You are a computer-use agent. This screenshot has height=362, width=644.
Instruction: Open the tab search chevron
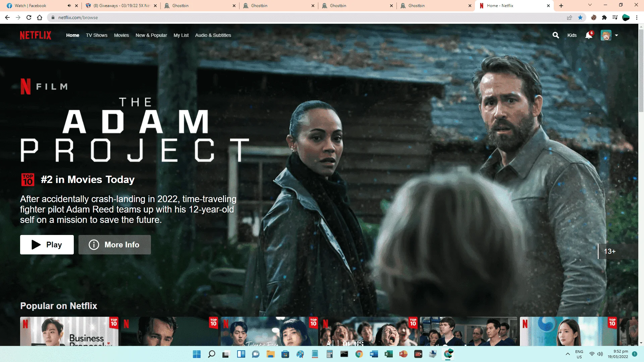[590, 5]
